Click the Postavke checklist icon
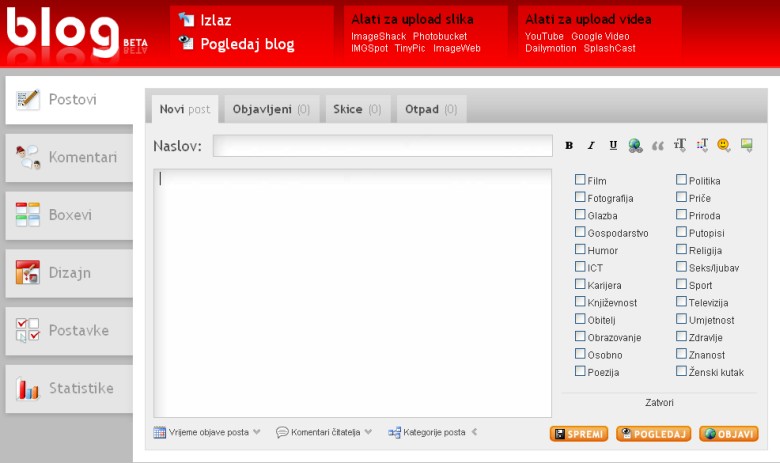 (x=27, y=330)
